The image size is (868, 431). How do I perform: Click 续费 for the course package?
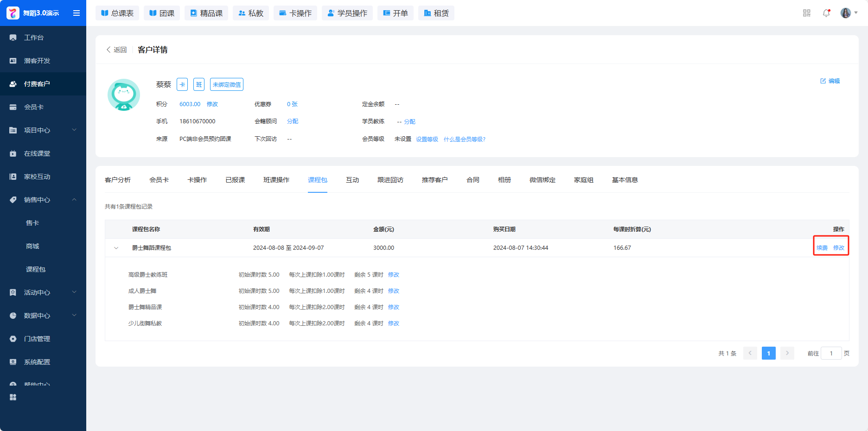(822, 248)
